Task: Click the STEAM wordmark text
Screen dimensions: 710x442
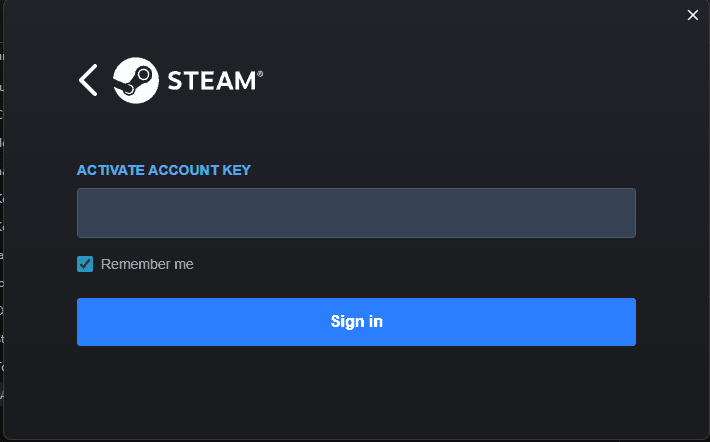Action: 211,81
